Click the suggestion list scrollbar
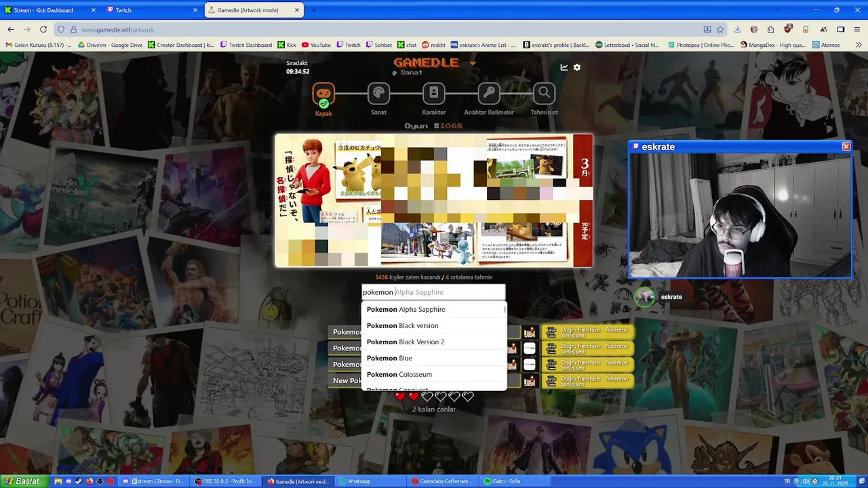This screenshot has height=488, width=868. point(505,309)
